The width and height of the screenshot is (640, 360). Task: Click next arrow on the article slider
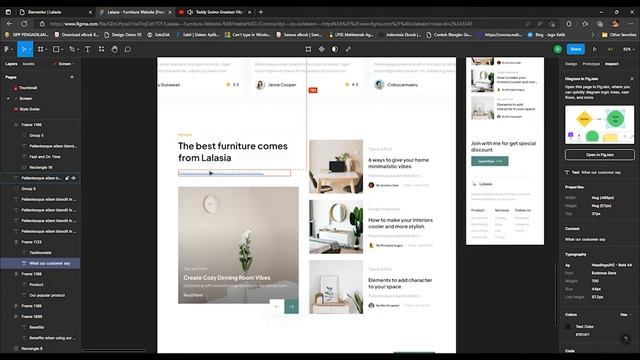click(x=291, y=306)
